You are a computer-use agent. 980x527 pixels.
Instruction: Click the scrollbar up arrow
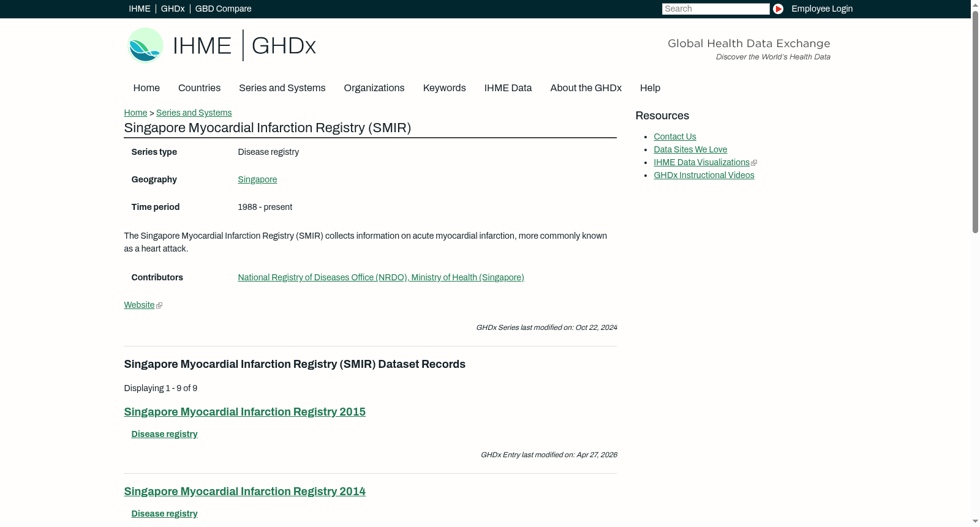[975, 4]
